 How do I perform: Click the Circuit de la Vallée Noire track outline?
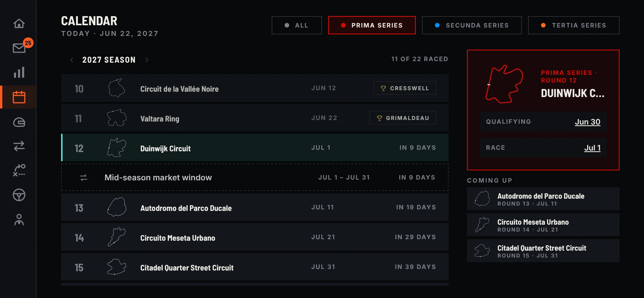coord(117,88)
